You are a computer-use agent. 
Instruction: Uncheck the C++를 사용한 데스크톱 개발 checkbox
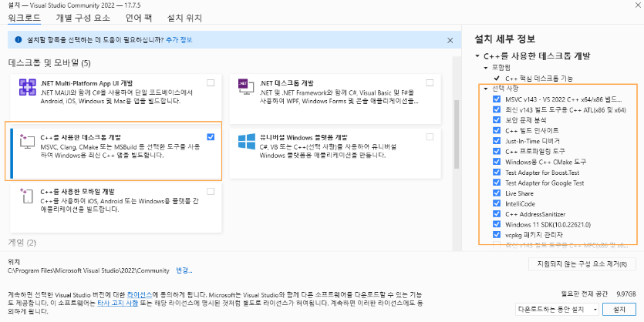point(211,137)
